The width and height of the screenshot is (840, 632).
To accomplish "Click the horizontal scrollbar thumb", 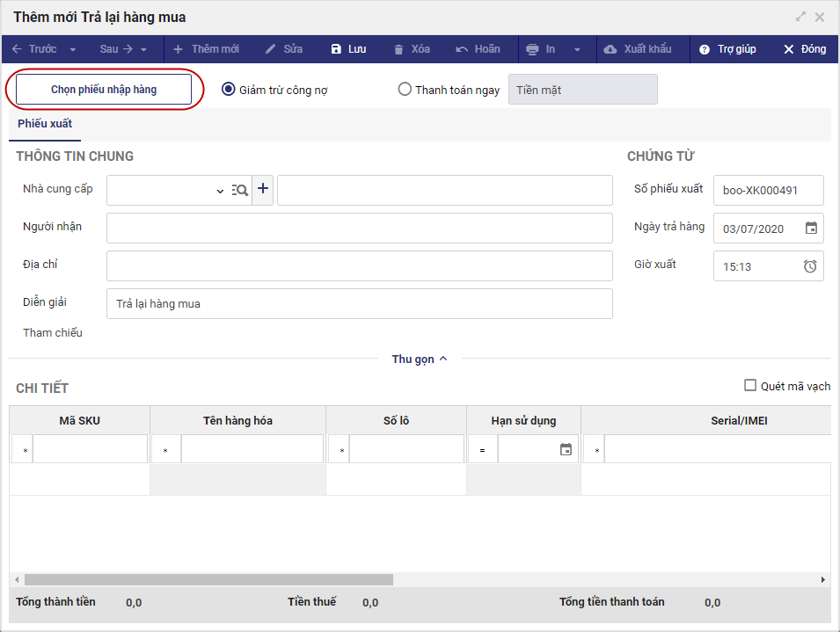I will coord(209,579).
